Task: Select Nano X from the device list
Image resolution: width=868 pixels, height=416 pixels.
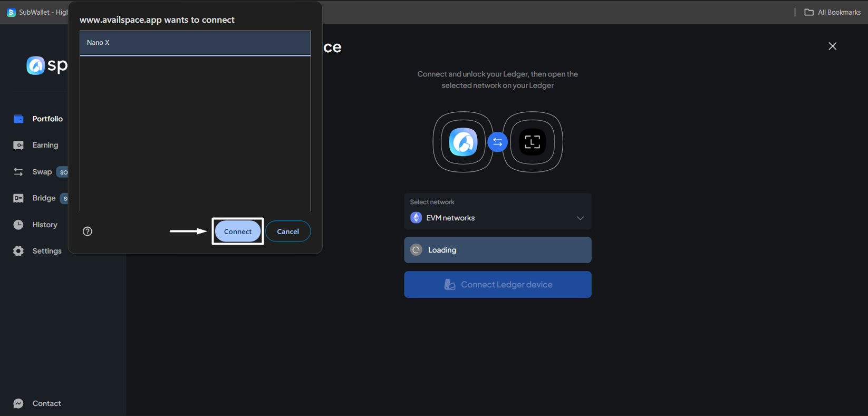Action: 195,43
